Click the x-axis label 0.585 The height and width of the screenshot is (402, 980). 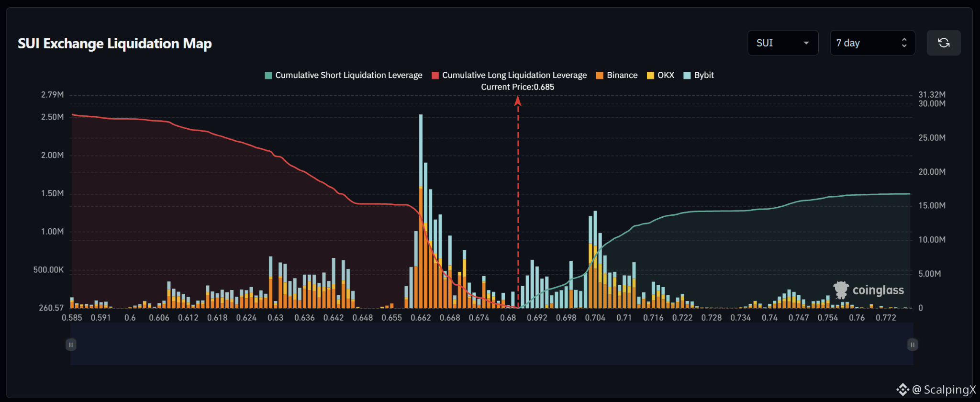coord(72,318)
